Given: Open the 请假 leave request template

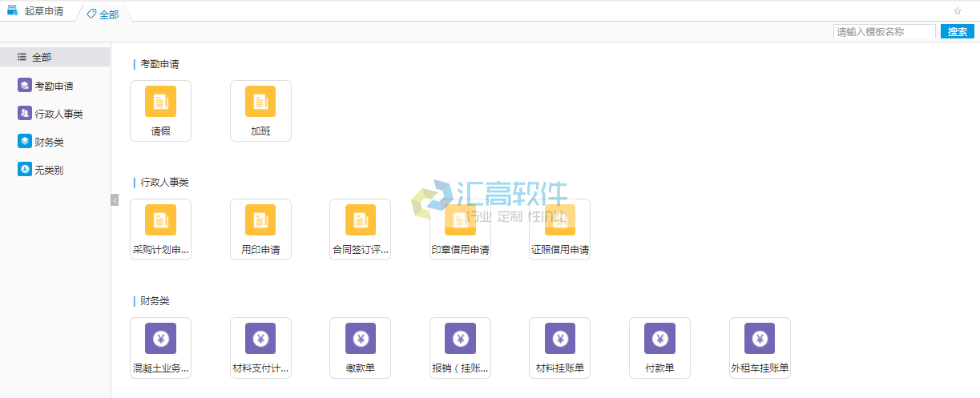Looking at the screenshot, I should pos(160,111).
